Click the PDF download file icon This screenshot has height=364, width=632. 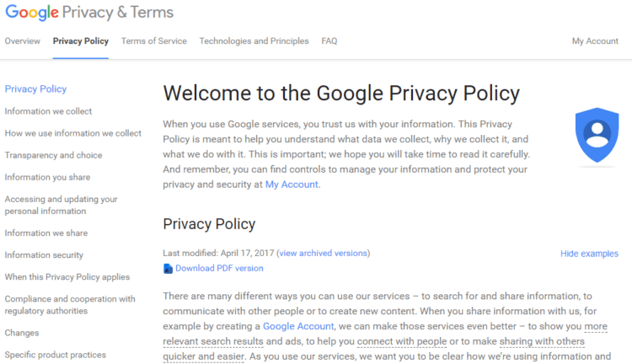pyautogui.click(x=168, y=269)
